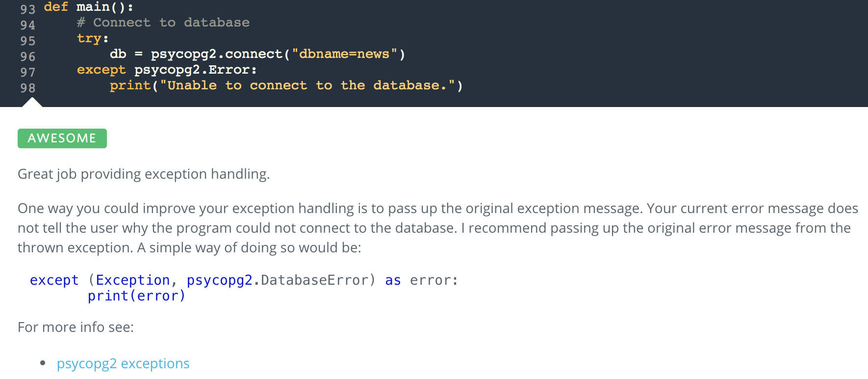The image size is (868, 379).
Task: Click line number 94
Action: click(x=28, y=25)
